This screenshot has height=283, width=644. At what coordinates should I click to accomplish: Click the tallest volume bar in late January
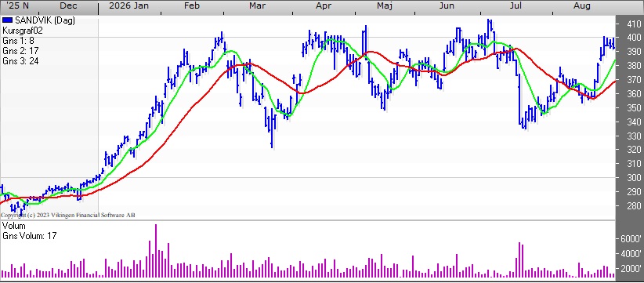tap(156, 251)
